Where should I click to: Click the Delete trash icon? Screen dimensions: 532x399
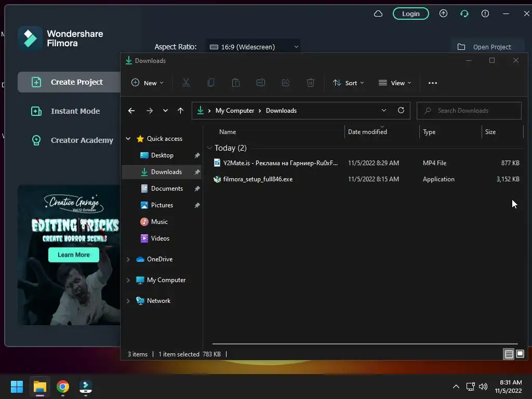coord(311,83)
